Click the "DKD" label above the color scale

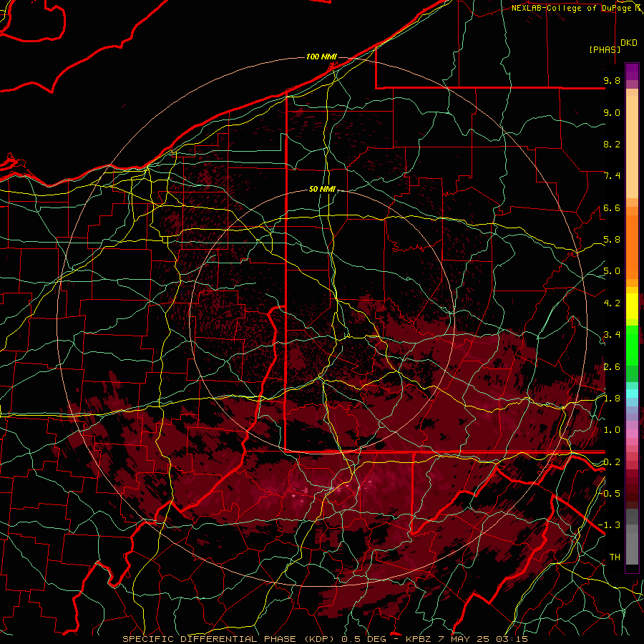(x=629, y=43)
